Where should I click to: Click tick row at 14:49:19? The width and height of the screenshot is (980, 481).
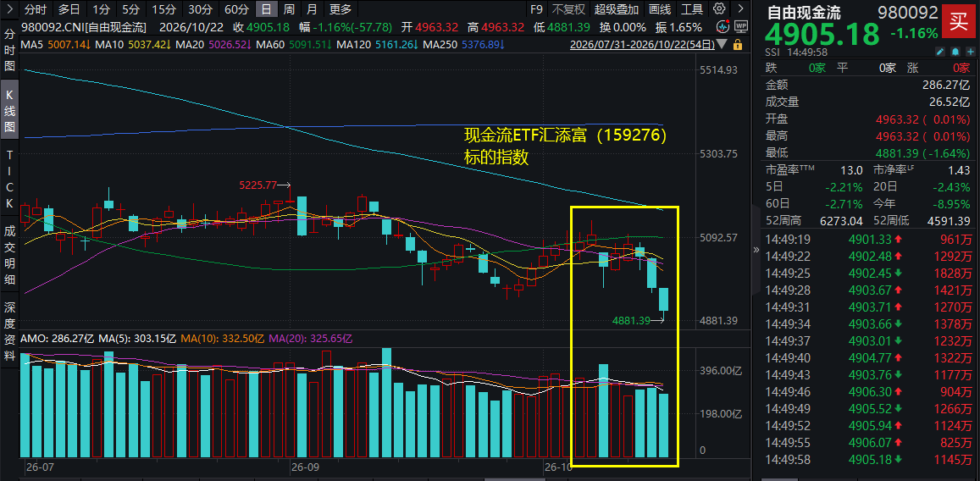868,238
